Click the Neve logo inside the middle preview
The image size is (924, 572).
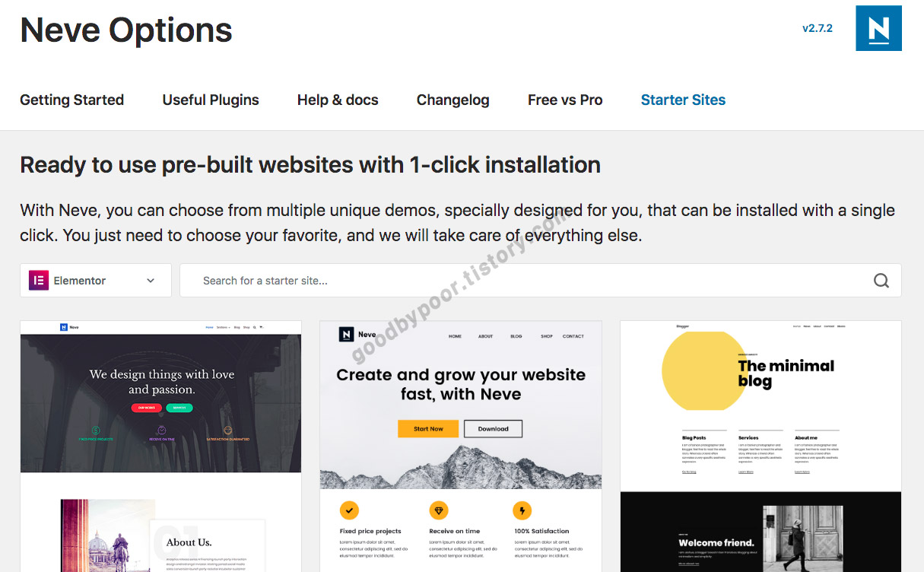[346, 335]
